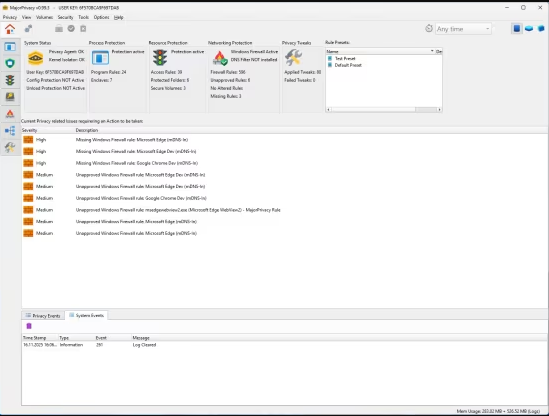Viewport: 549px width, 416px height.
Task: Click the flame firewall sidebar icon
Action: (10, 114)
